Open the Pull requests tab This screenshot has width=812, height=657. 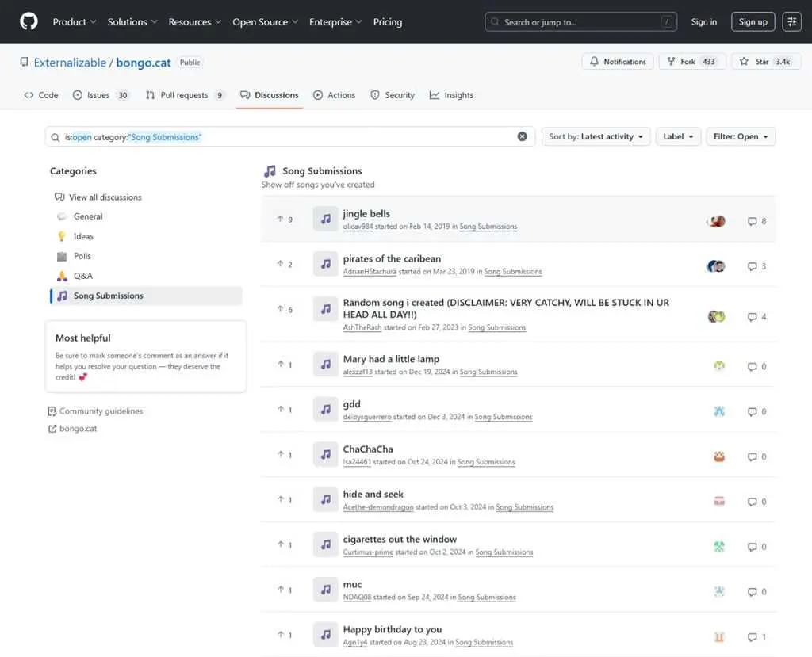[185, 95]
